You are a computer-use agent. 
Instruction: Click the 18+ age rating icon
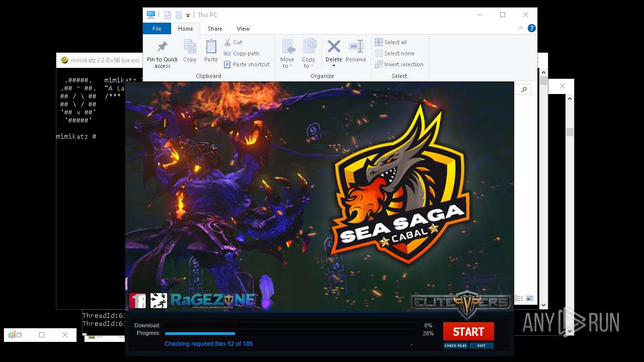point(137,301)
